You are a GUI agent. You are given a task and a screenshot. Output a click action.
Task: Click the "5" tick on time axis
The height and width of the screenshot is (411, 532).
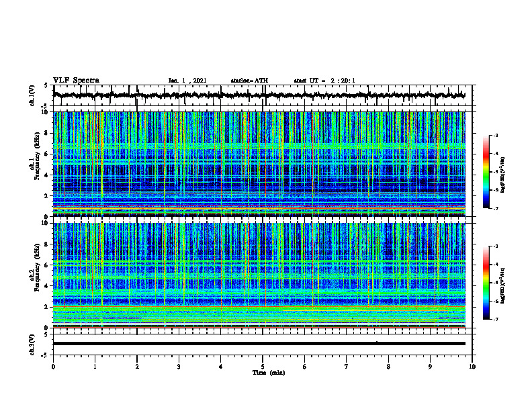pyautogui.click(x=263, y=367)
